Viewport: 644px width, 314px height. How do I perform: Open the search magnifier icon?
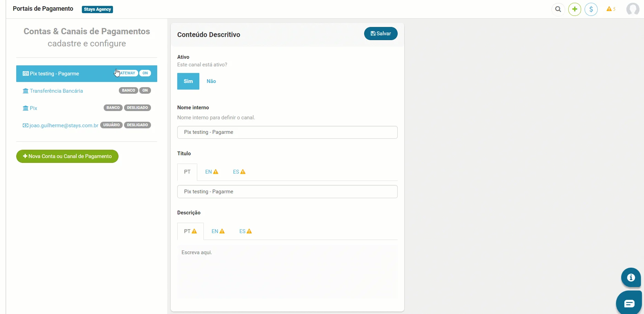(x=558, y=9)
